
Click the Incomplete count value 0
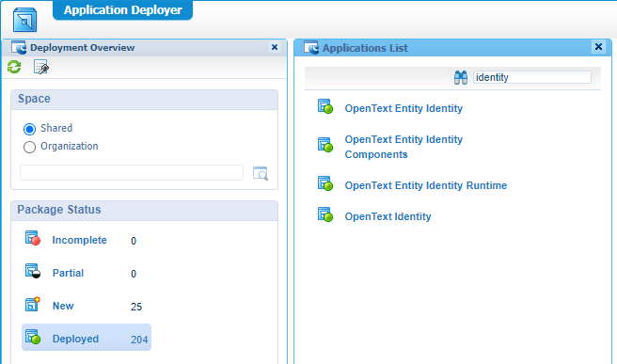click(x=134, y=241)
